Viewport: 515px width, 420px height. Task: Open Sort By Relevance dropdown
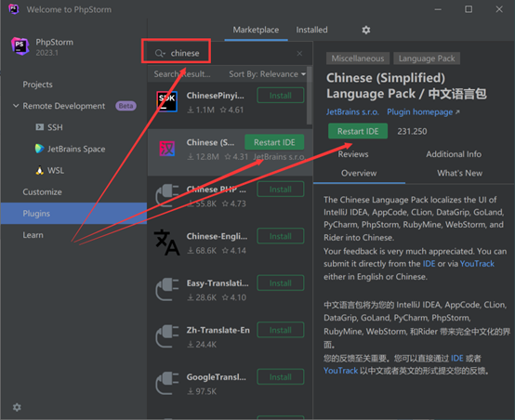(267, 74)
